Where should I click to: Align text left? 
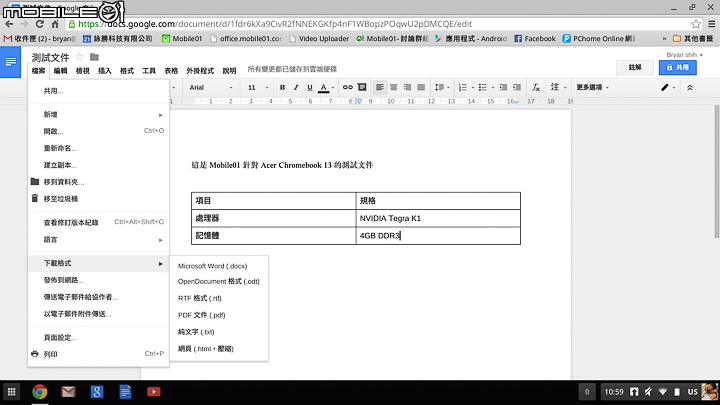point(380,87)
